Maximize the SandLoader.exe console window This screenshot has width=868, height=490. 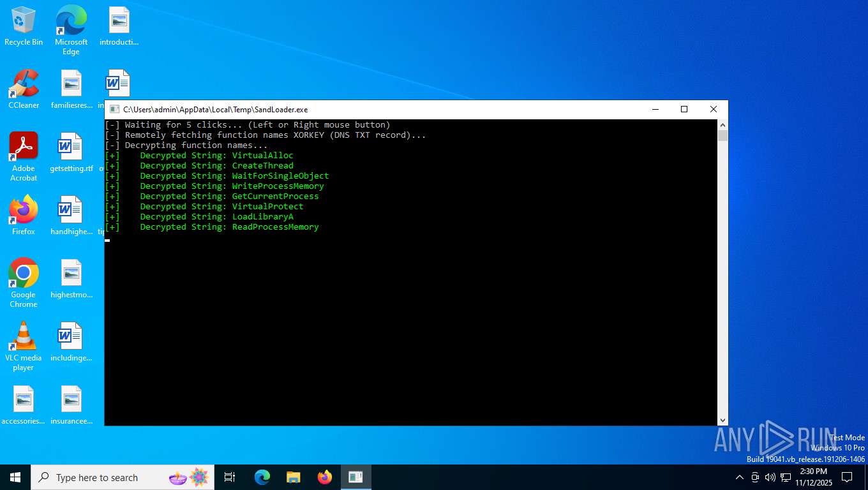click(x=684, y=110)
